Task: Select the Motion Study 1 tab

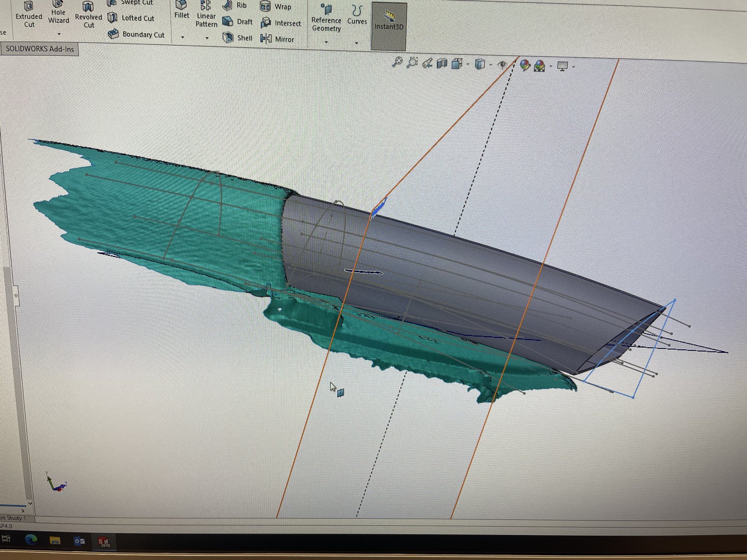Action: (16, 518)
